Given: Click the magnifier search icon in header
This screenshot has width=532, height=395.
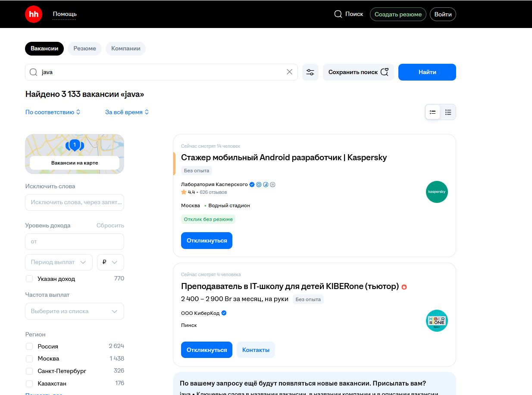Looking at the screenshot, I should 338,14.
